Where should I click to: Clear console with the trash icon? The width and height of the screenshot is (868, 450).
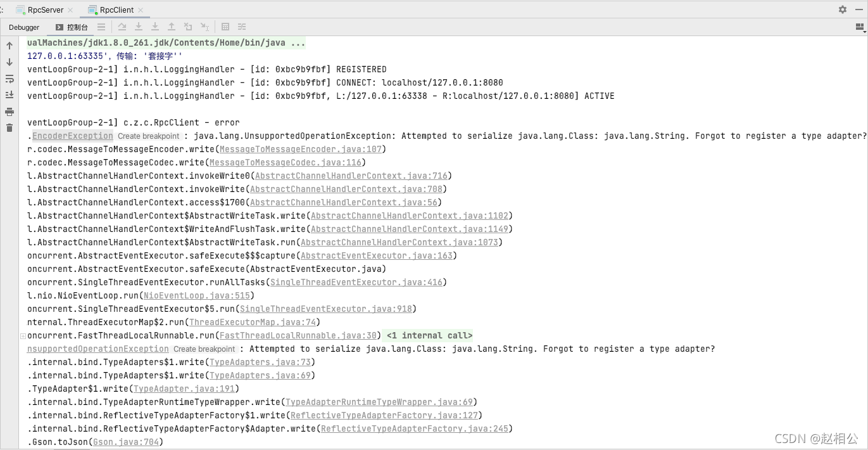pyautogui.click(x=9, y=128)
